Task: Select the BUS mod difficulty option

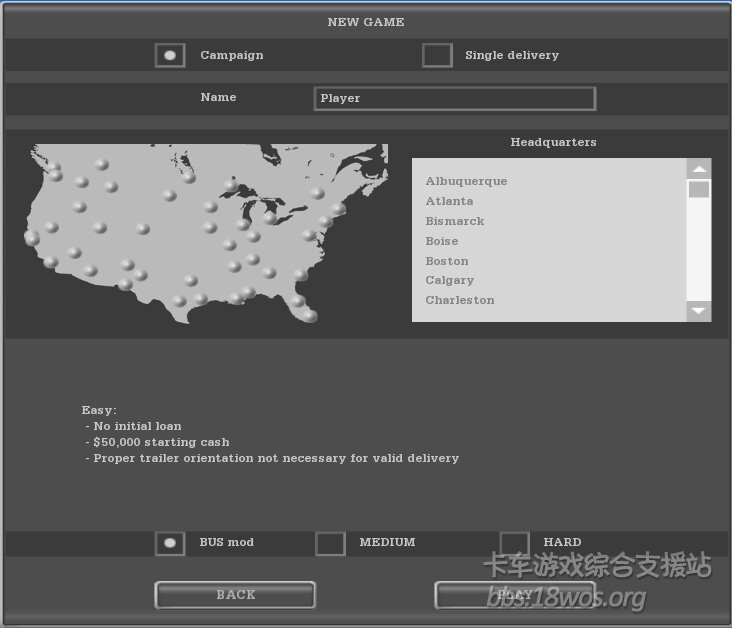Action: tap(170, 543)
